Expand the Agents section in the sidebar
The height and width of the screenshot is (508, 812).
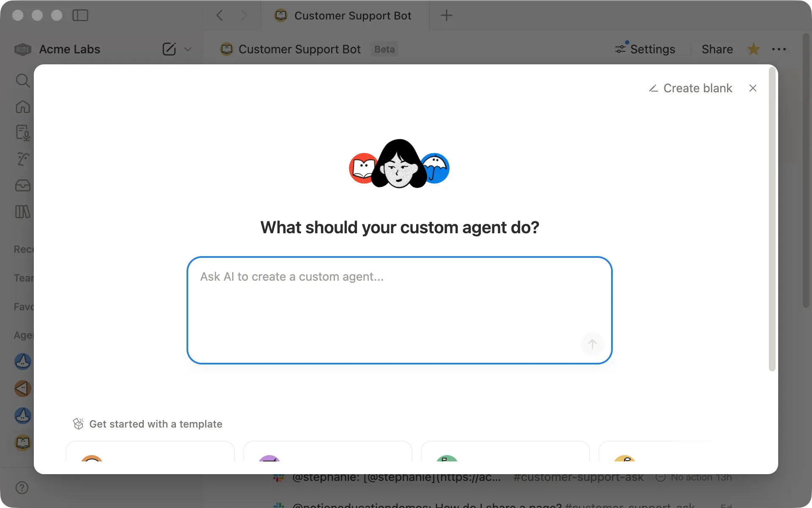pos(23,335)
